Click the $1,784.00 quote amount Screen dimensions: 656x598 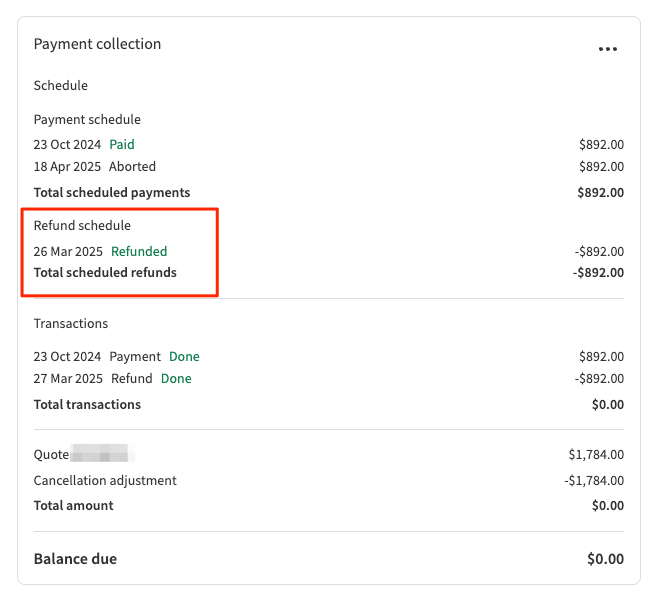point(596,454)
